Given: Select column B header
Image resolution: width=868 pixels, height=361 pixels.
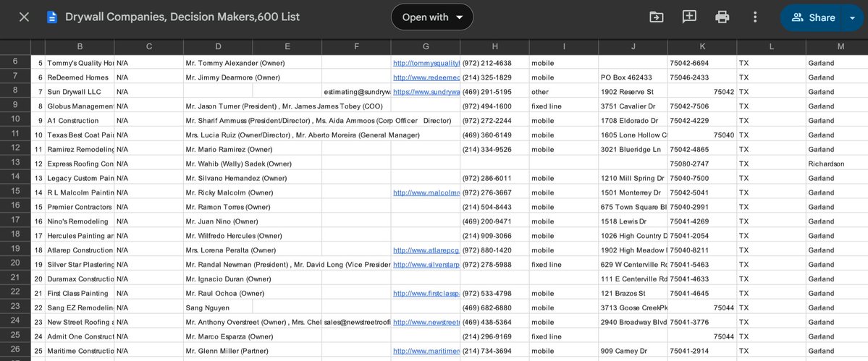Looking at the screenshot, I should pyautogui.click(x=80, y=47).
